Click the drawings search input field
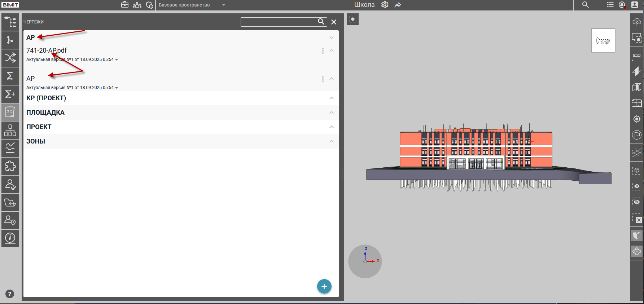Image resolution: width=644 pixels, height=304 pixels. 279,22
